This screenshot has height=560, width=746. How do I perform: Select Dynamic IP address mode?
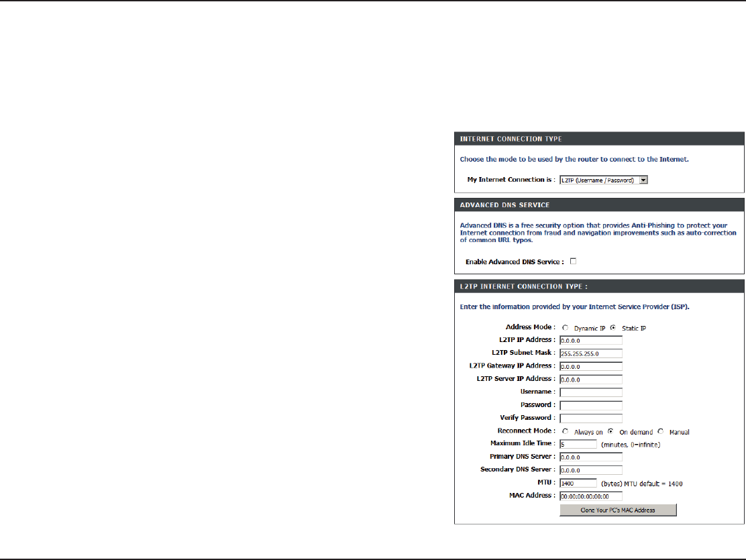[566, 328]
